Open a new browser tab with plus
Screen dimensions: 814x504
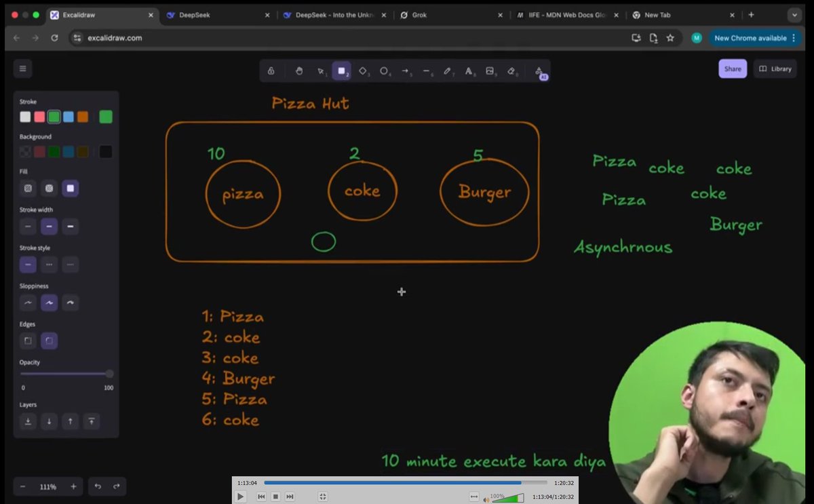tap(751, 15)
